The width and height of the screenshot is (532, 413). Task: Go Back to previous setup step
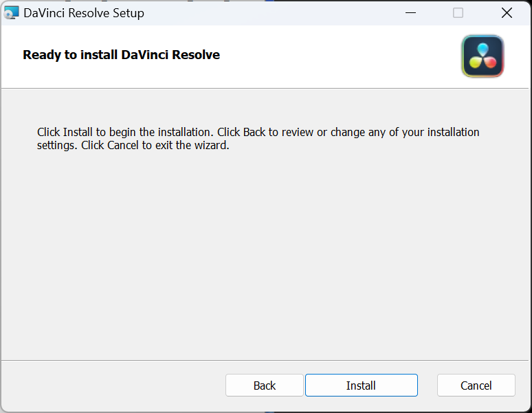265,386
